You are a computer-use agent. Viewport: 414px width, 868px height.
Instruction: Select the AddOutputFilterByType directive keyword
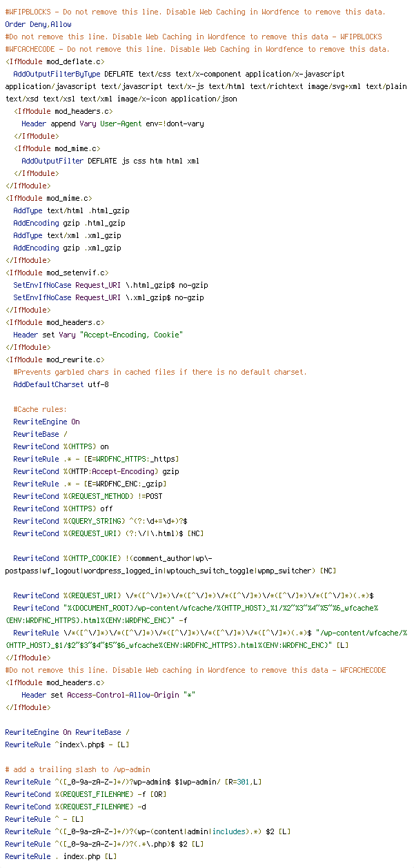pos(57,74)
